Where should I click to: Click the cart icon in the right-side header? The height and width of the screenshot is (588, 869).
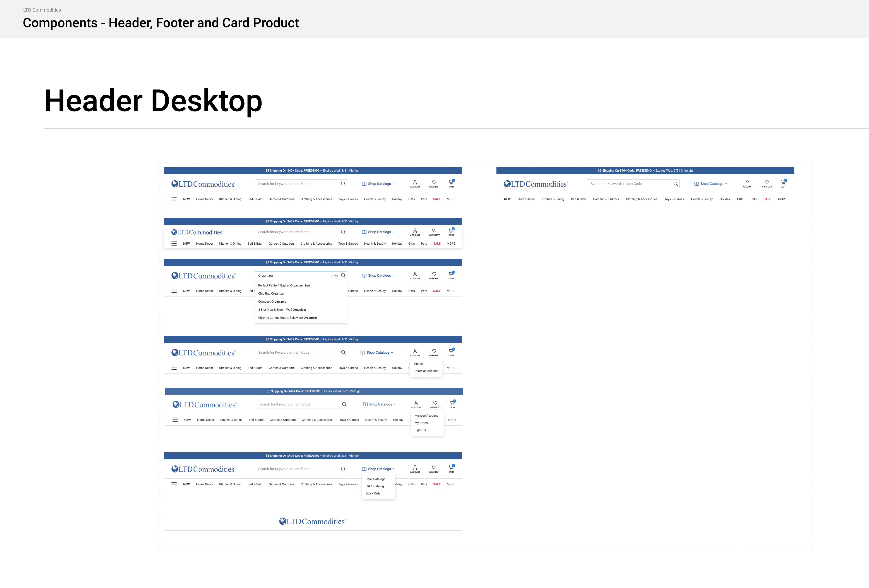point(783,182)
